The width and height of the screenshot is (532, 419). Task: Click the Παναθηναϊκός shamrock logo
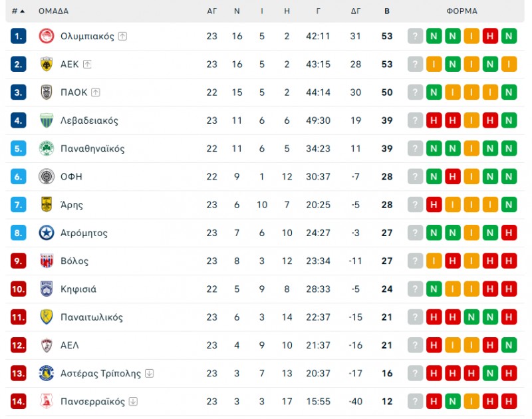tap(47, 149)
